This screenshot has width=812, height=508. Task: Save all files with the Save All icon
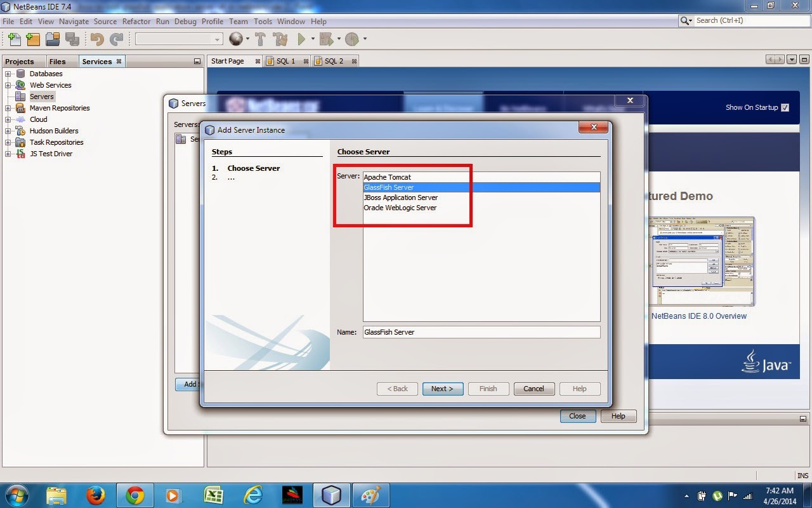(x=74, y=39)
